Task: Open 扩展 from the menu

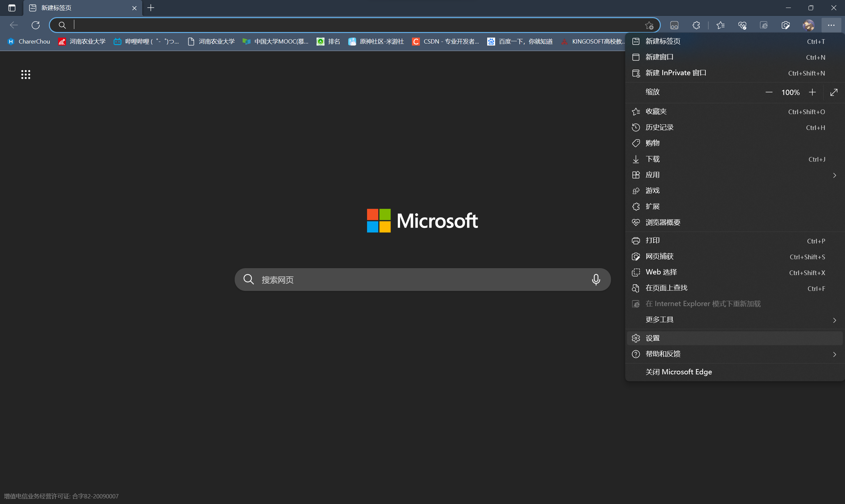Action: pos(735,206)
